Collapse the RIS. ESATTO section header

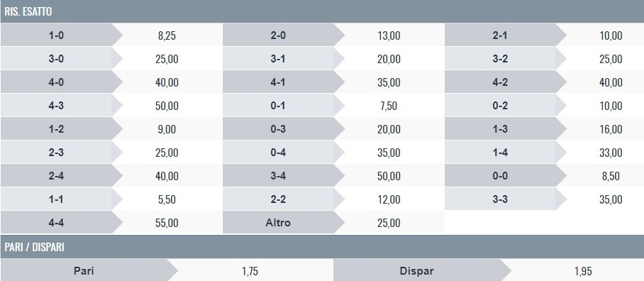click(x=322, y=11)
